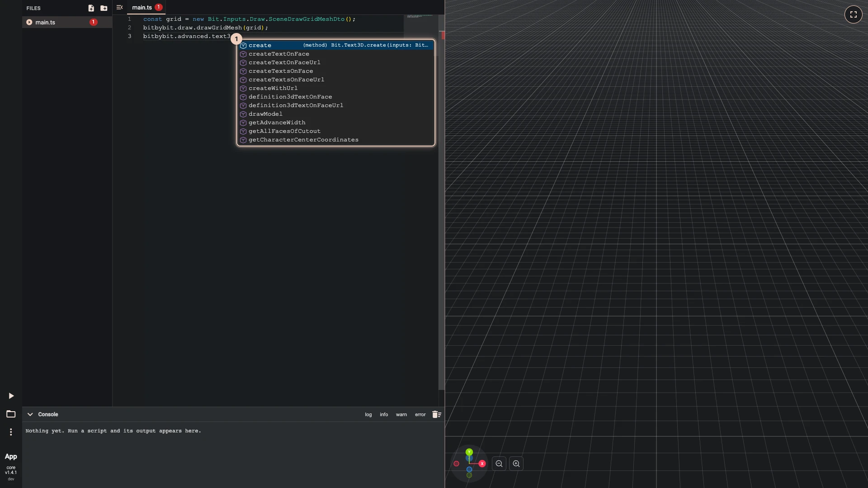Zoom in the 3D viewport
Image resolution: width=868 pixels, height=488 pixels.
point(516,464)
